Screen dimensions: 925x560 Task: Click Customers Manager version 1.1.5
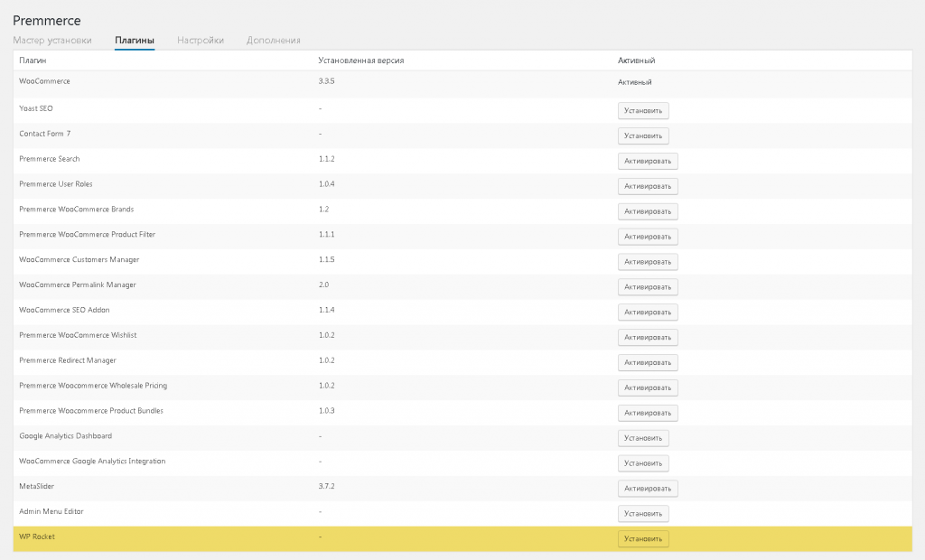tap(326, 259)
